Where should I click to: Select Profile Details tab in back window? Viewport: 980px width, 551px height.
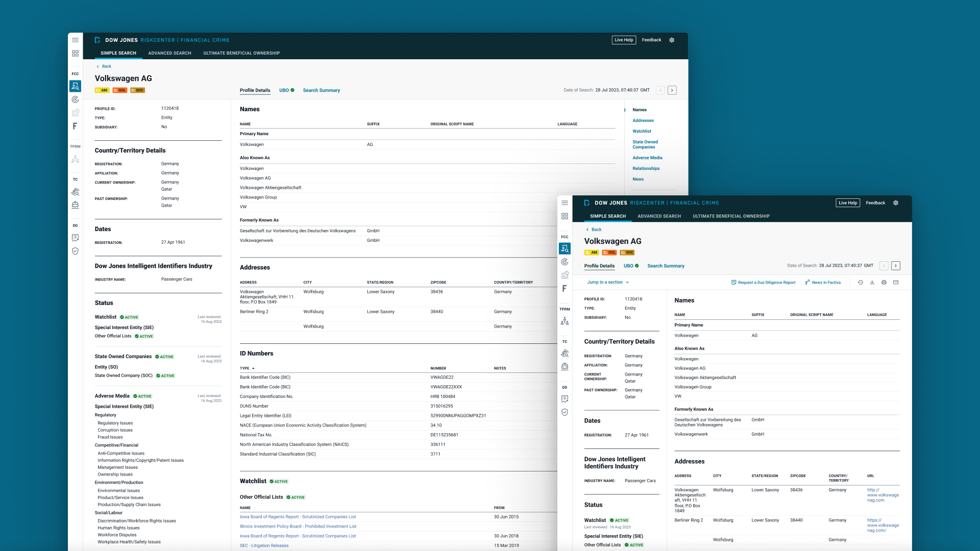point(255,90)
